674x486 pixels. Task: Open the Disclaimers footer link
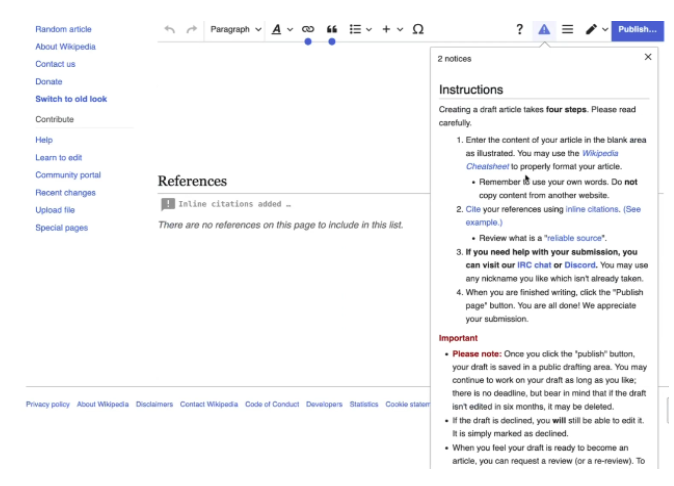coord(154,404)
